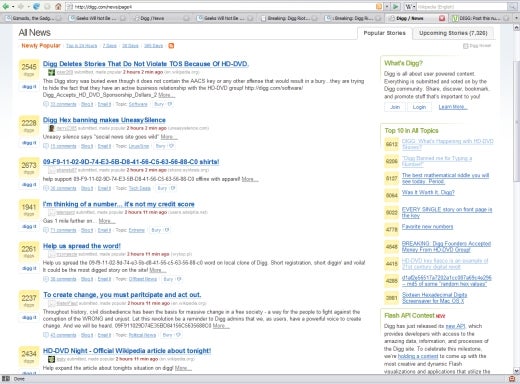Filter by the 7 Days link

click(x=109, y=46)
